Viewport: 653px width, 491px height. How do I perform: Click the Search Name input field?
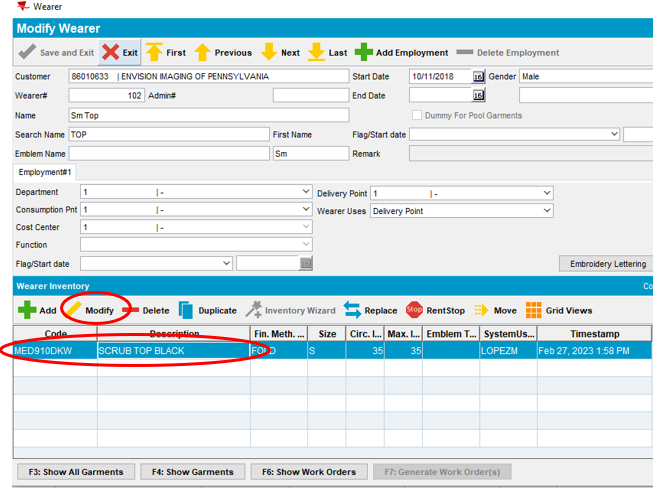coord(168,134)
